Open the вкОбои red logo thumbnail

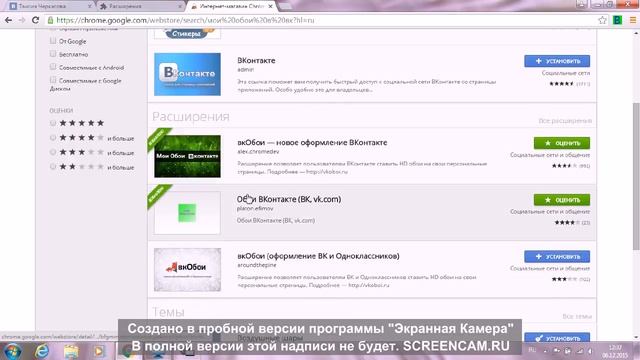point(187,269)
